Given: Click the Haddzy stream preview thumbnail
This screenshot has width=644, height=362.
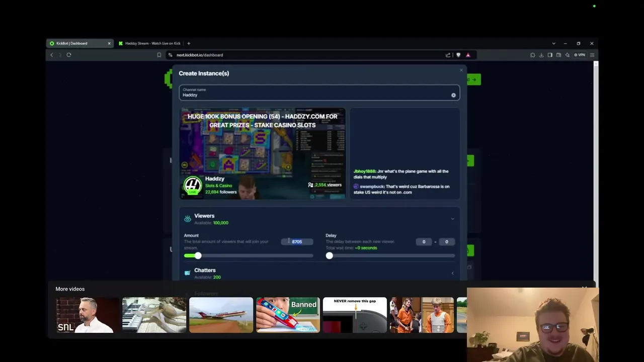Looking at the screenshot, I should coord(263,153).
